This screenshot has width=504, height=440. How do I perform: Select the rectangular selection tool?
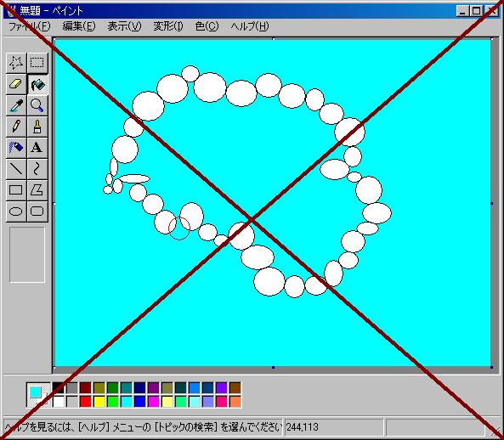coord(37,63)
